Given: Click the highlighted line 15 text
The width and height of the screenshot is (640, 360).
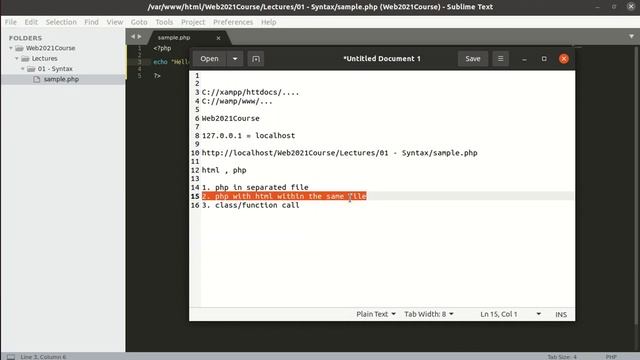Looking at the screenshot, I should [284, 196].
